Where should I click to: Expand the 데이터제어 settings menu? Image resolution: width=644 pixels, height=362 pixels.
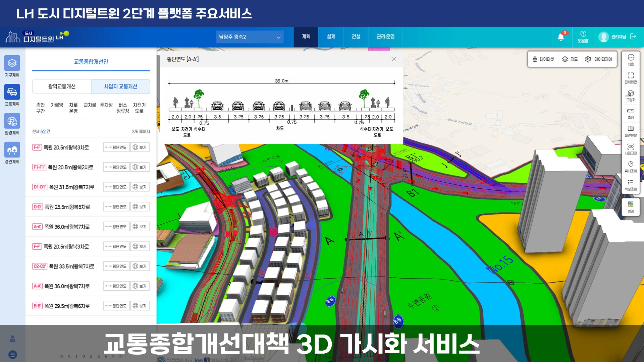pyautogui.click(x=599, y=59)
